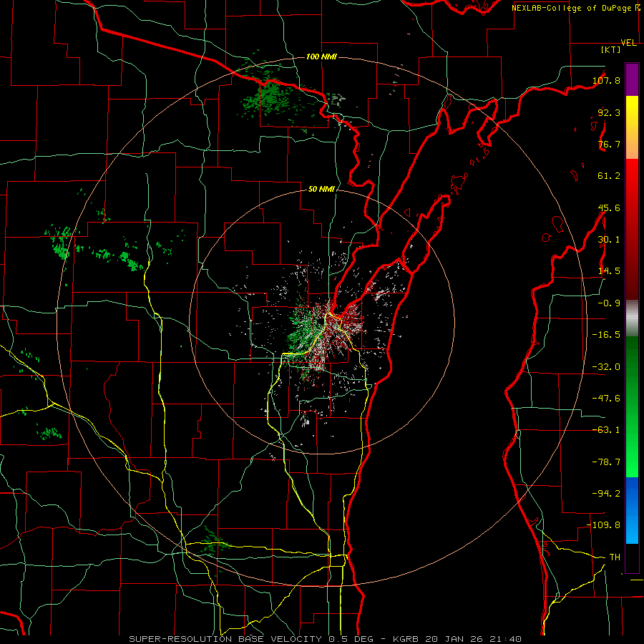
Task: Click the 14.5 velocity scale value
Action: click(x=609, y=271)
